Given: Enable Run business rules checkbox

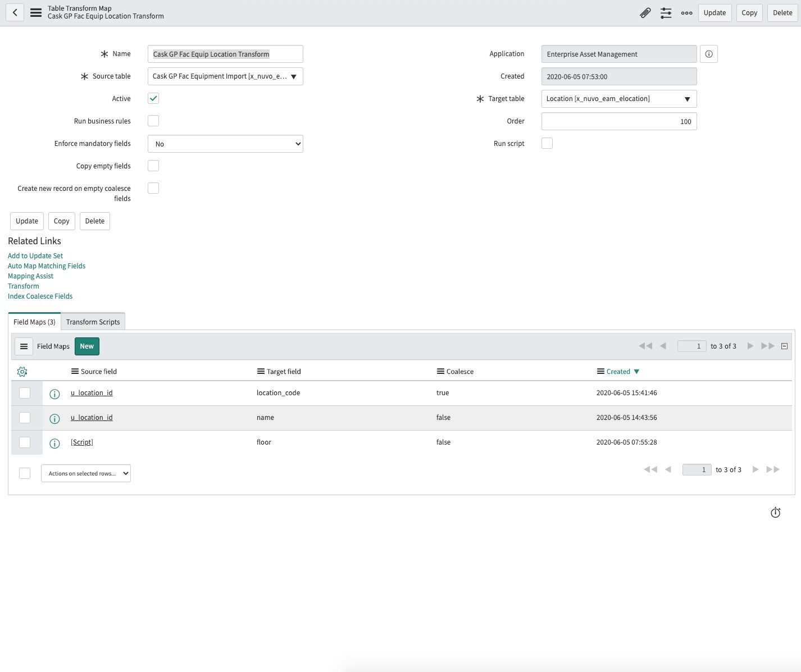Looking at the screenshot, I should 153,121.
